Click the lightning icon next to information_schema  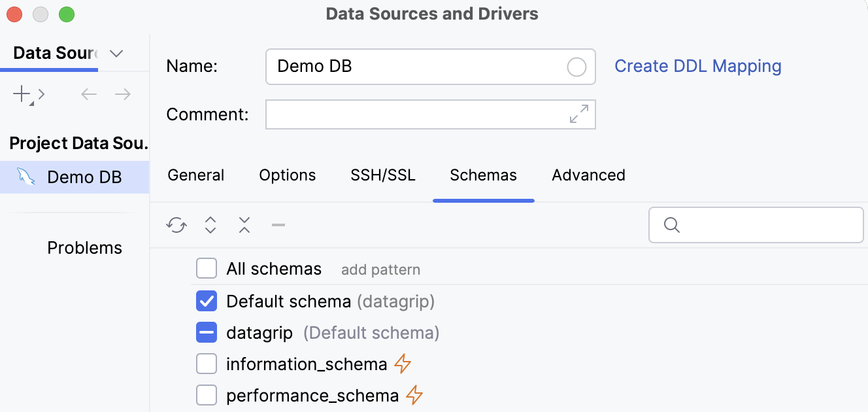click(403, 364)
